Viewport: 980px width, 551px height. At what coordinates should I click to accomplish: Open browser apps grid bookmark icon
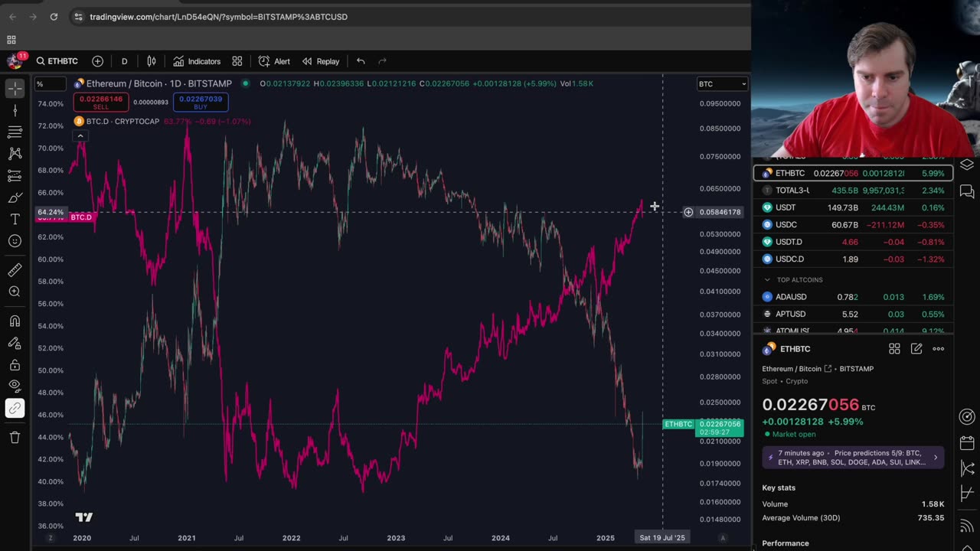(x=11, y=40)
